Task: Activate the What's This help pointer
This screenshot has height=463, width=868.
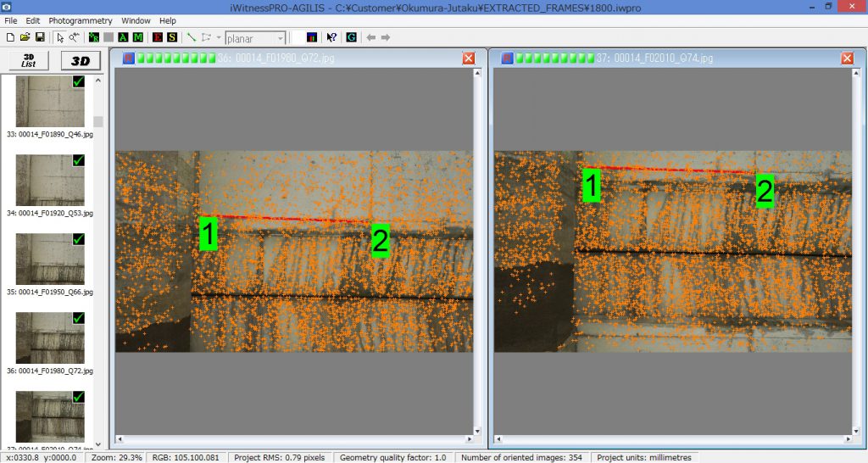Action: tap(331, 37)
